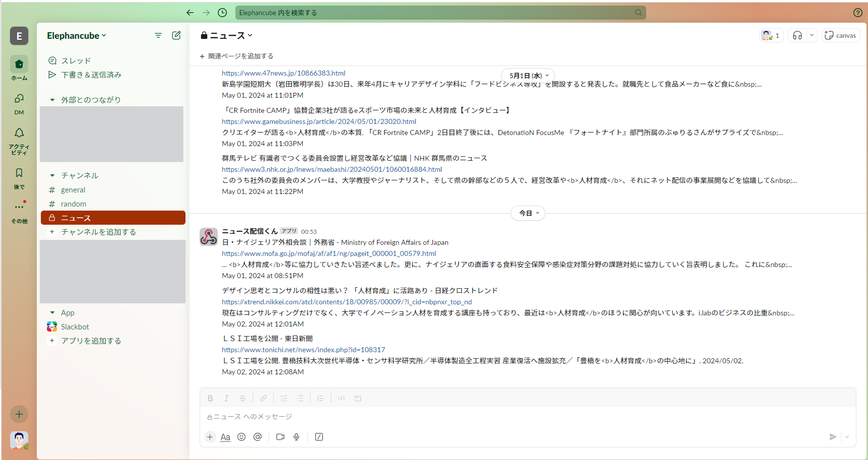
Task: Go back with the left arrow
Action: (190, 13)
